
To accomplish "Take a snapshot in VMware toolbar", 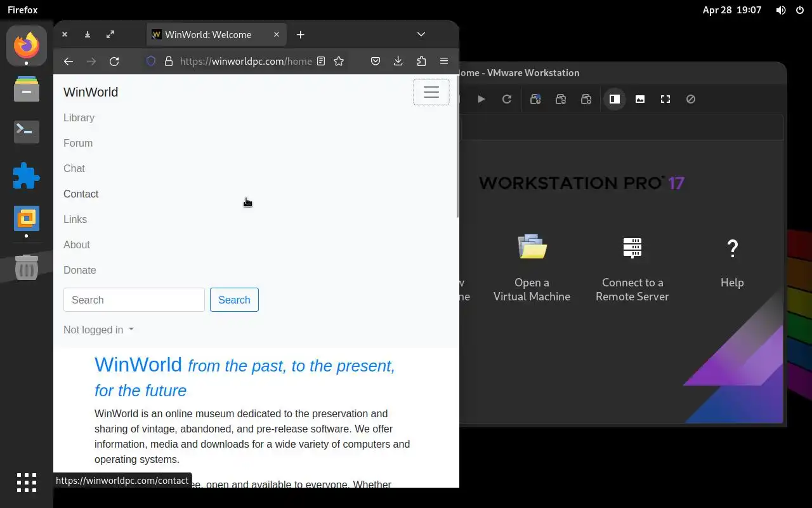I will 535,99.
